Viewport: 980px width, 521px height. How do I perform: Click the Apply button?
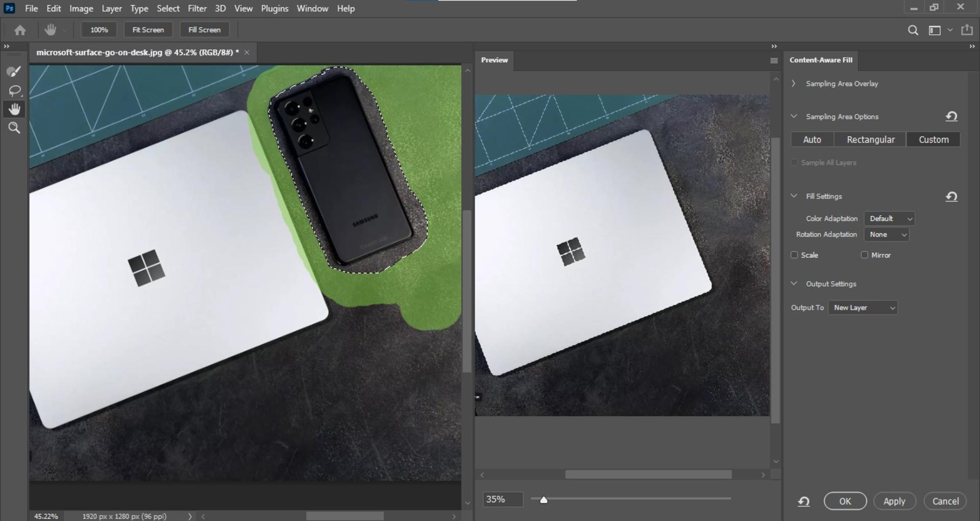[x=894, y=502]
